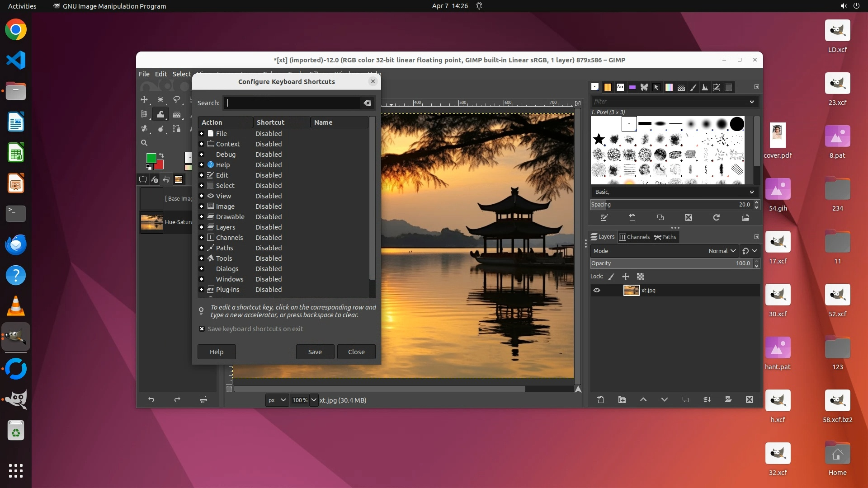
Task: Switch to the Channels tab
Action: click(634, 237)
